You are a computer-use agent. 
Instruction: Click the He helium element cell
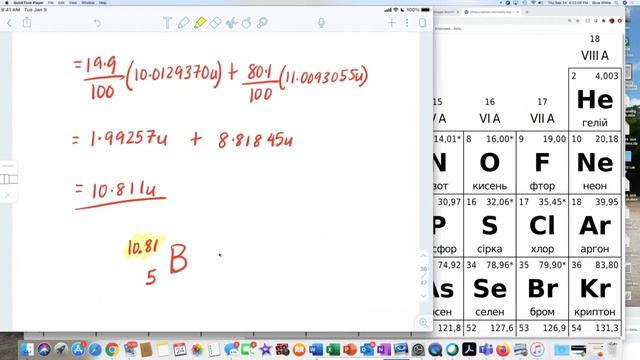[595, 100]
